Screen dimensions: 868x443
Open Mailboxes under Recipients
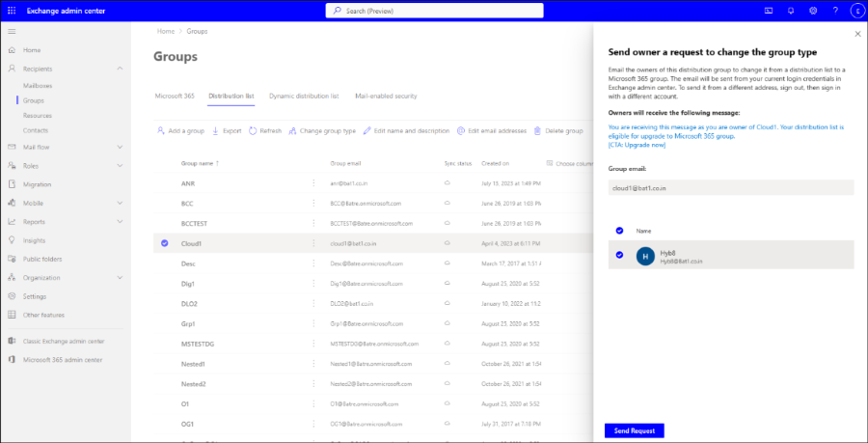[x=38, y=86]
